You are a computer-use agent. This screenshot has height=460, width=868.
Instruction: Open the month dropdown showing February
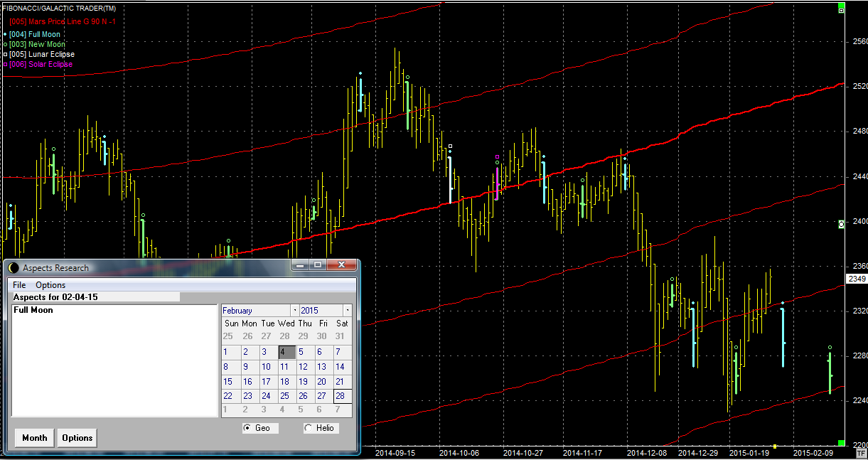coord(294,311)
